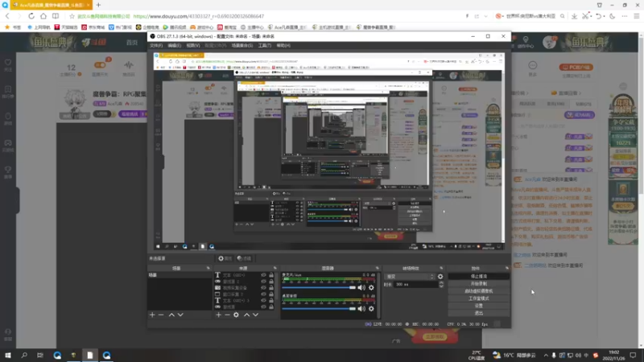Click the browser address bar URL
Image resolution: width=644 pixels, height=362 pixels.
click(198, 16)
